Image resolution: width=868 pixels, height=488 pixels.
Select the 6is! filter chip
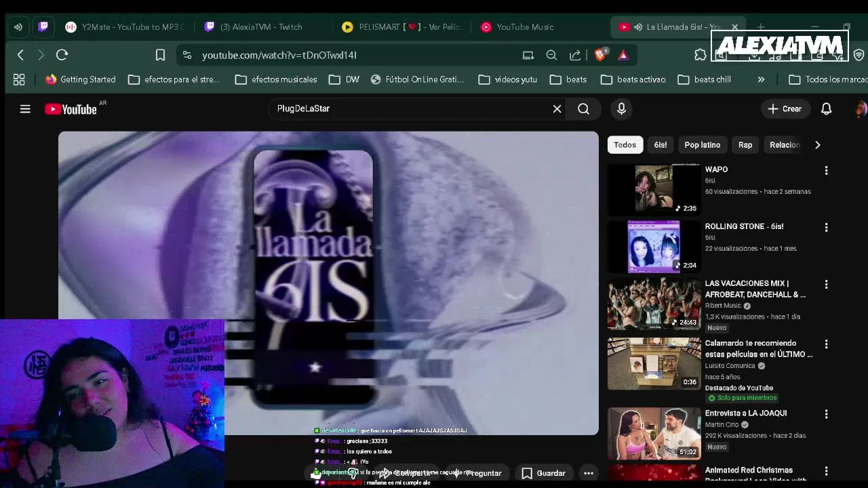[660, 145]
